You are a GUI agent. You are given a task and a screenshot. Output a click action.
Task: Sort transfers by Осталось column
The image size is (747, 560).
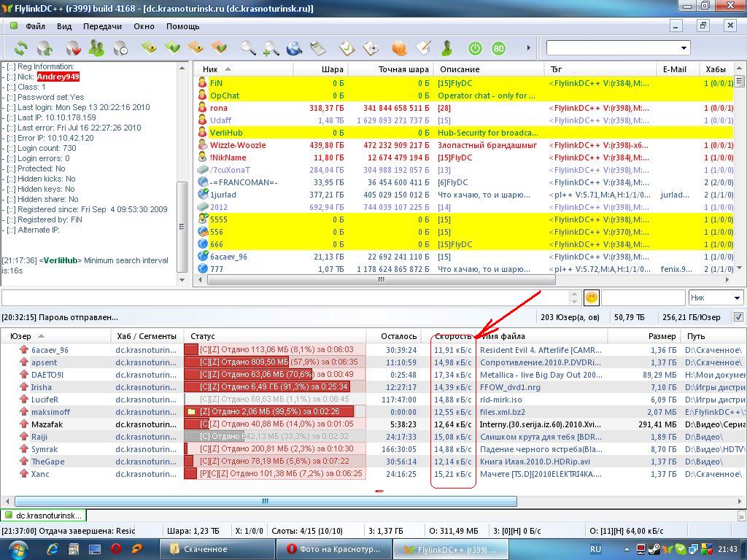coord(393,336)
